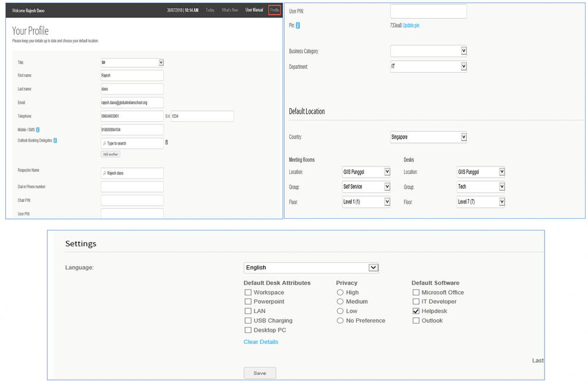Open the Title dropdown showing Mr
Viewport: 588px width, 383px height.
pos(132,62)
